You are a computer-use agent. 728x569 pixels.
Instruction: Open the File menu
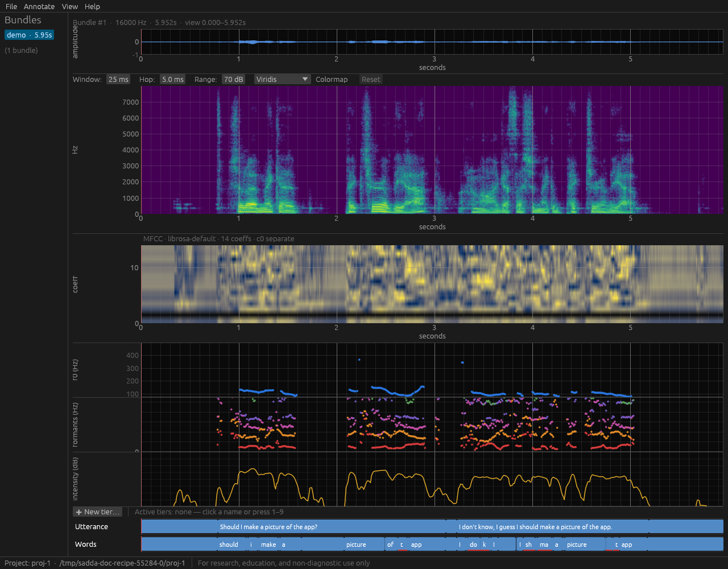11,6
